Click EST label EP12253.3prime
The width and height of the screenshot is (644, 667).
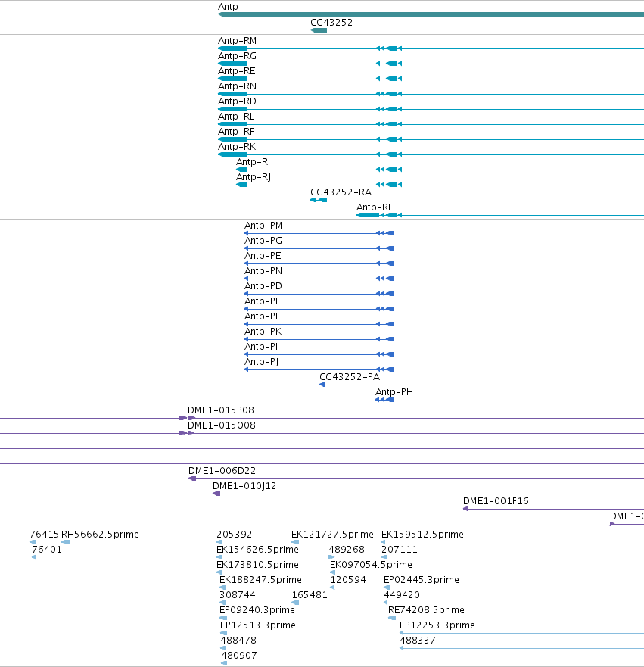[437, 625]
